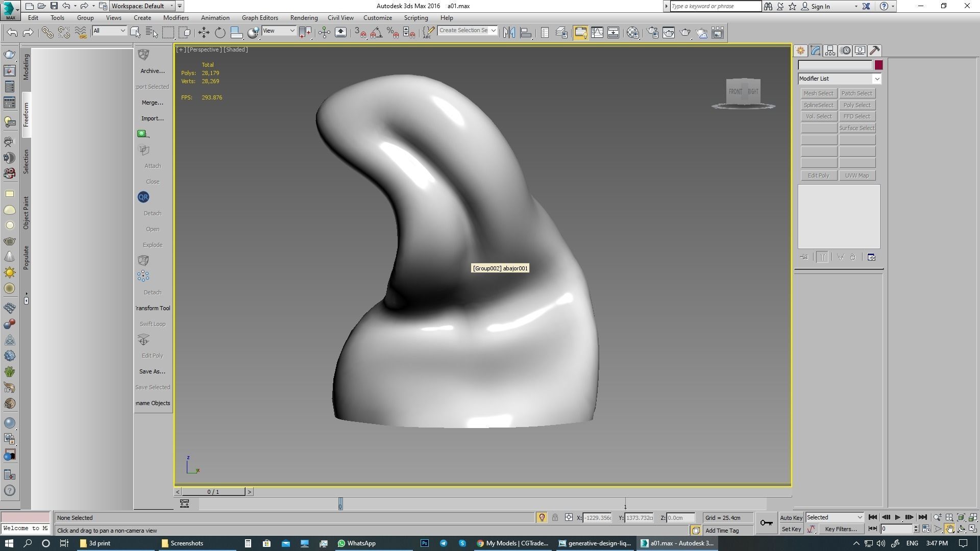This screenshot has height=551, width=980.
Task: Select the Select and Scale tool
Action: [236, 33]
